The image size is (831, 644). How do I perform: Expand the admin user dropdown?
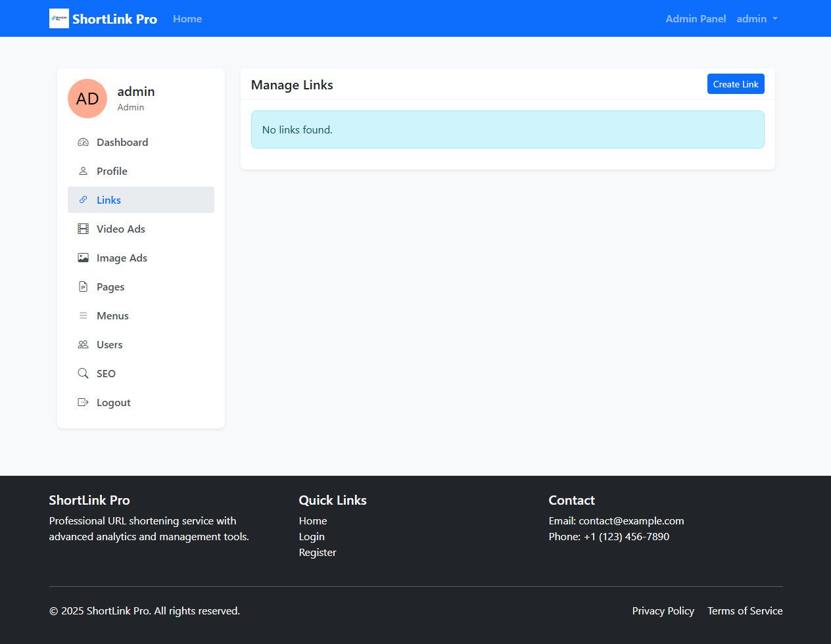757,18
